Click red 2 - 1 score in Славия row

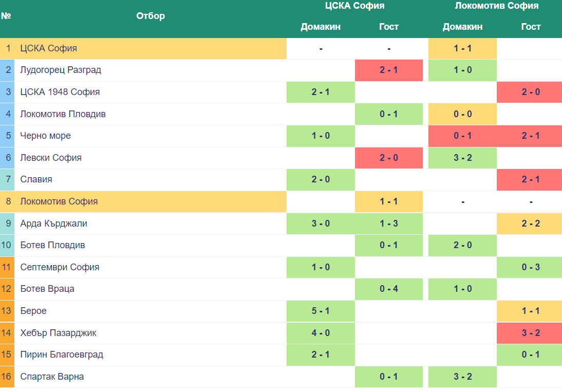pyautogui.click(x=530, y=180)
